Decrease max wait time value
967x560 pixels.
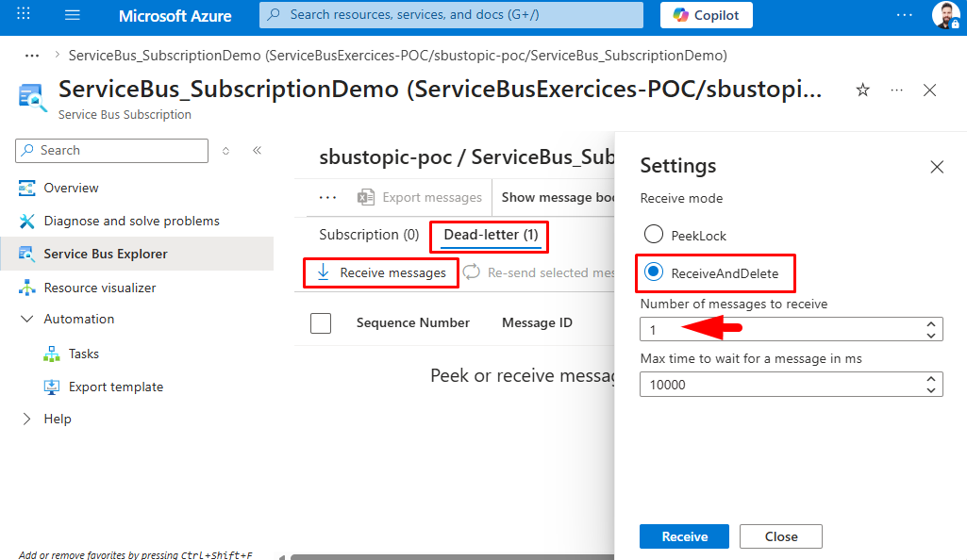tap(931, 390)
